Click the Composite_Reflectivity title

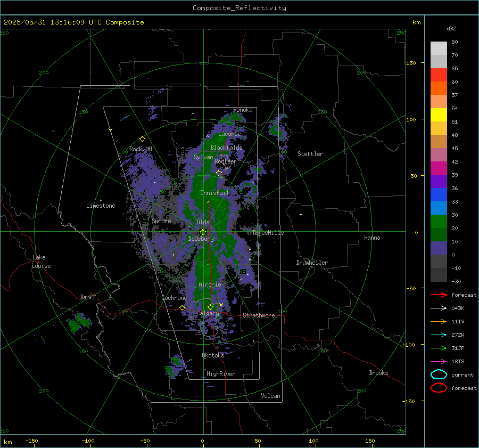240,8
